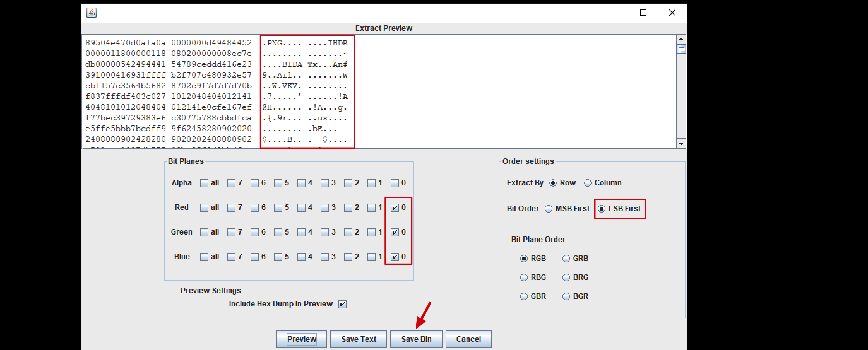Click the preview scrollbar up arrow
This screenshot has width=868, height=350.
[x=681, y=39]
